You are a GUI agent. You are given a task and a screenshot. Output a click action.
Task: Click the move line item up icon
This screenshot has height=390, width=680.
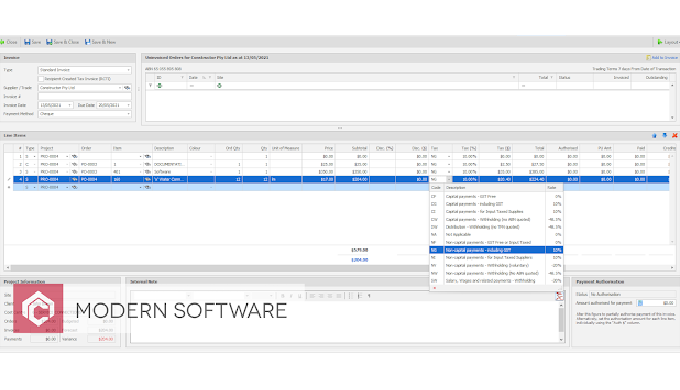point(654,136)
